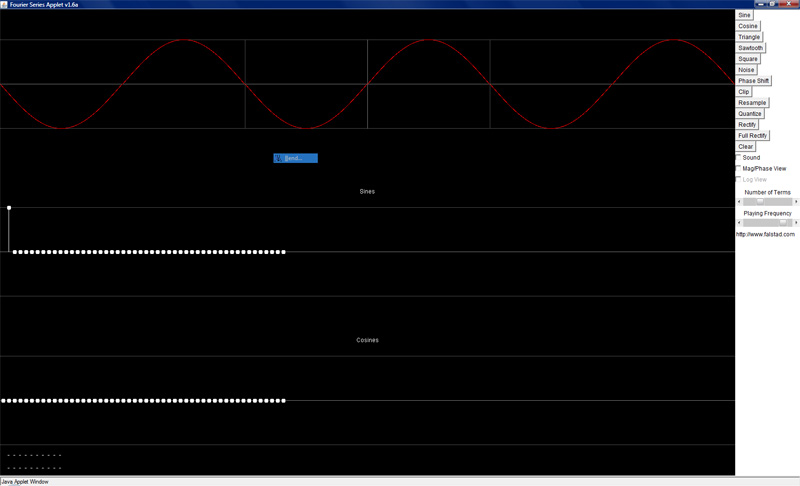Select the first sine harmonic amplitude dot

coord(9,208)
